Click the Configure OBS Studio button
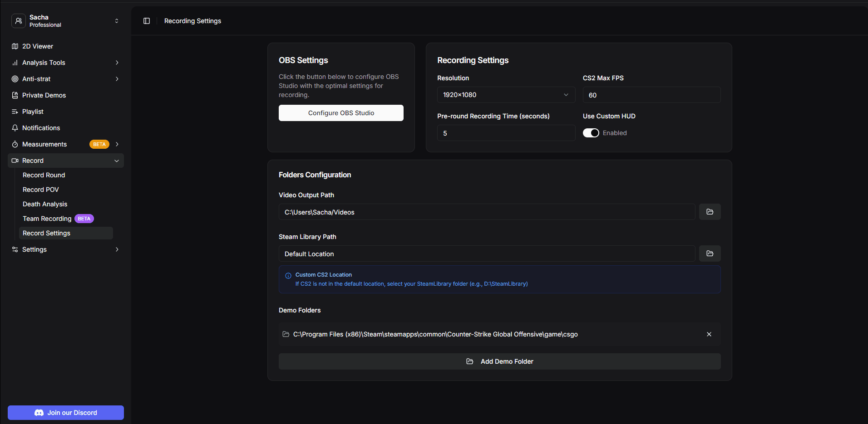 tap(341, 113)
